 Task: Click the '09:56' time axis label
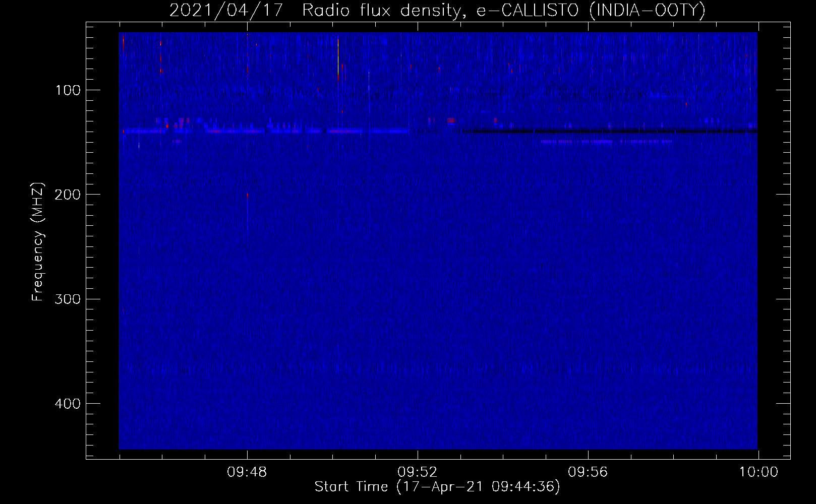coord(588,472)
